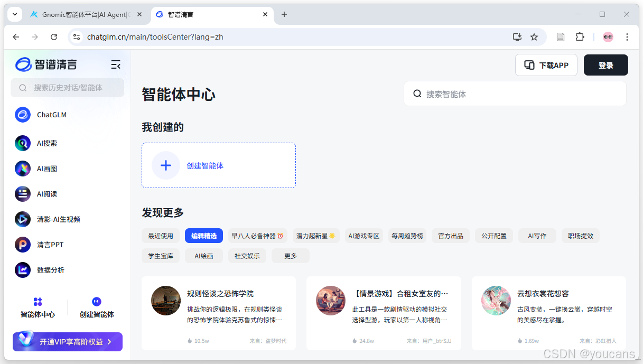Click the 智谱清言 logo in the sidebar
Viewport: 643px width, 364px height.
tap(46, 64)
